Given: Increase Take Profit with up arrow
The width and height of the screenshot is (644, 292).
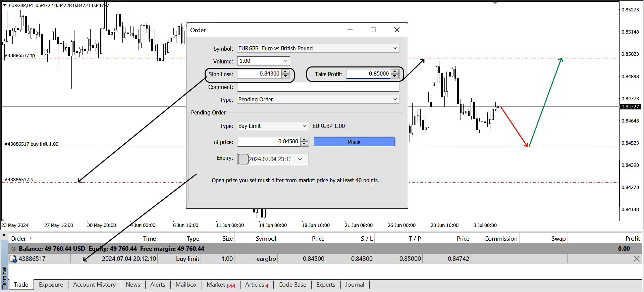Looking at the screenshot, I should click(x=395, y=71).
